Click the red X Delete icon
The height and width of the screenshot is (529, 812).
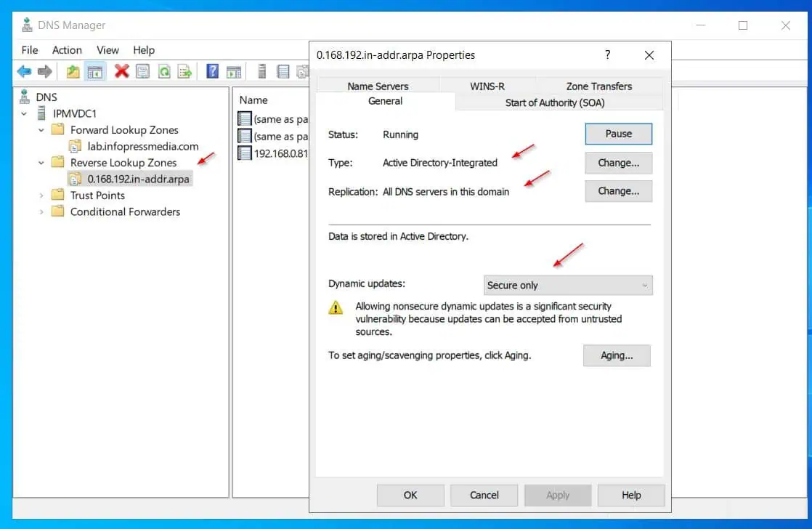click(122, 71)
